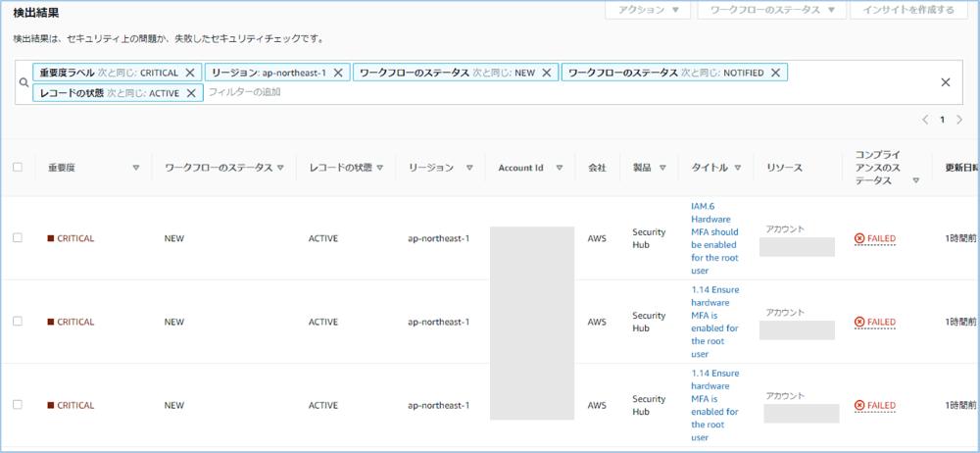This screenshot has width=980, height=453.
Task: Remove the record state ACTIVE filter chip
Action: point(191,92)
